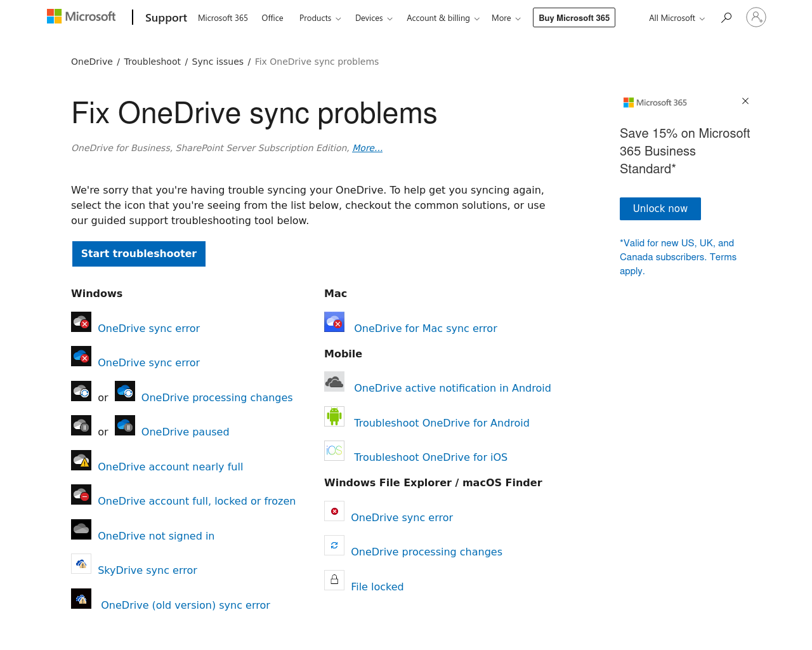Expand the More dropdown menu
812x650 pixels.
pos(506,18)
